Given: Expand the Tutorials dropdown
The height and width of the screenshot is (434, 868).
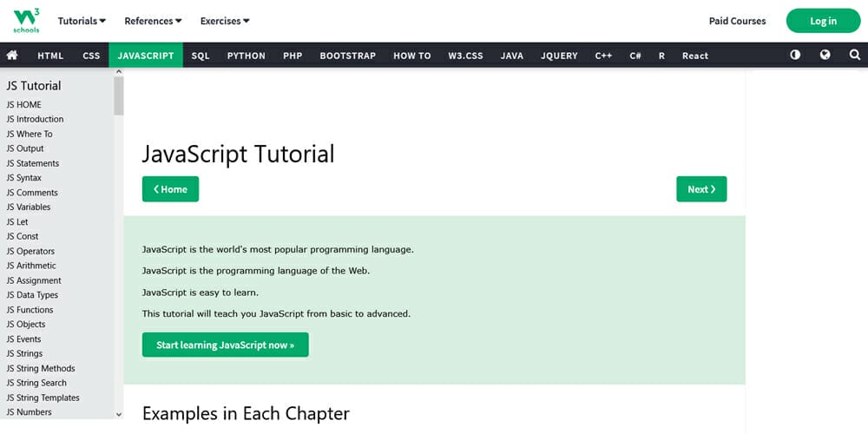Looking at the screenshot, I should [82, 21].
